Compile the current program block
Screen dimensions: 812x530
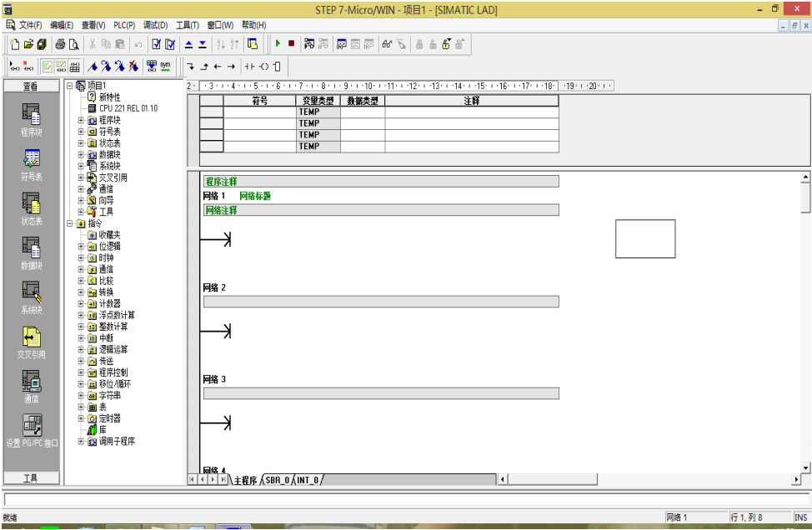(x=157, y=44)
